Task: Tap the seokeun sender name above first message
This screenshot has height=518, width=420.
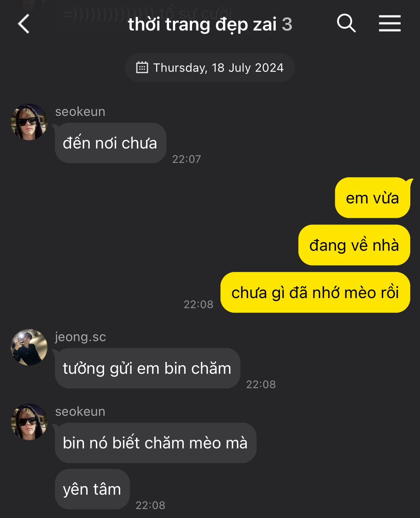Action: click(x=80, y=112)
